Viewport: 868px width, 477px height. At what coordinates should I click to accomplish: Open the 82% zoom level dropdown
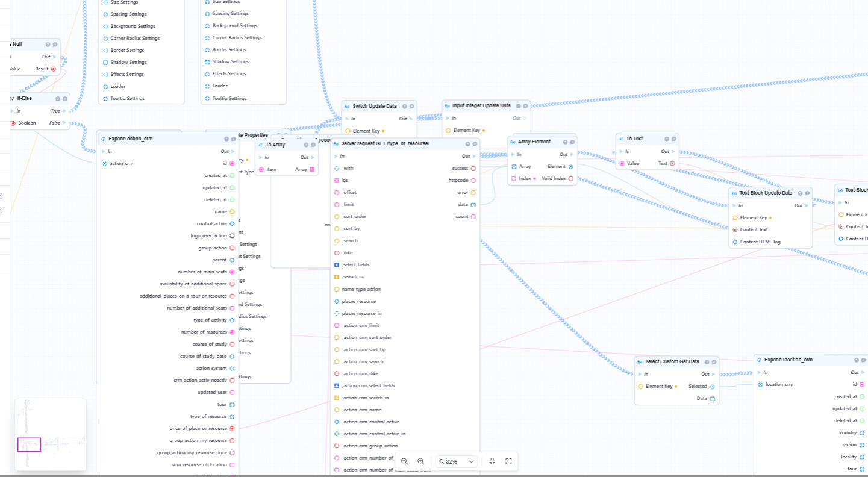[457, 461]
